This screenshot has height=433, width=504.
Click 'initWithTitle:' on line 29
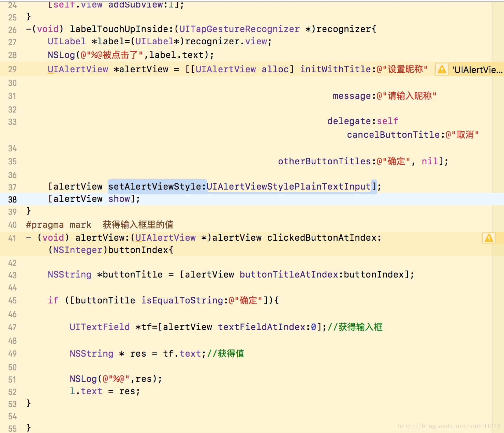point(338,69)
